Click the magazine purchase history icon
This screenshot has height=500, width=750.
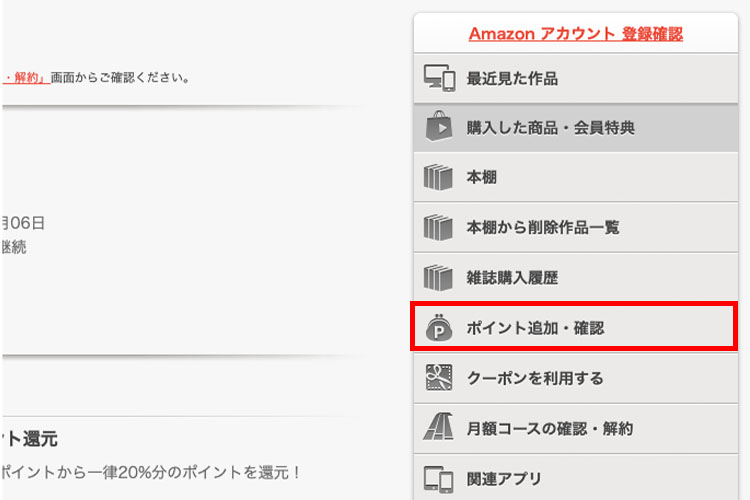pos(440,278)
